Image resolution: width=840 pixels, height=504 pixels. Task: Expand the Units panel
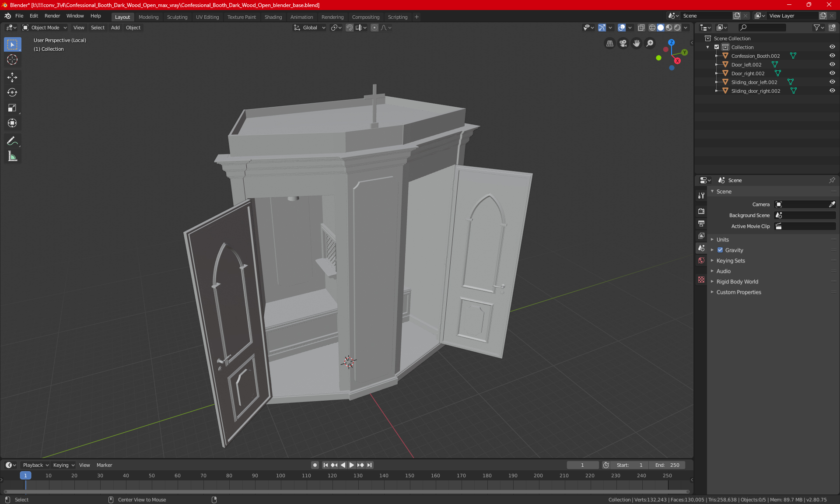tap(722, 240)
